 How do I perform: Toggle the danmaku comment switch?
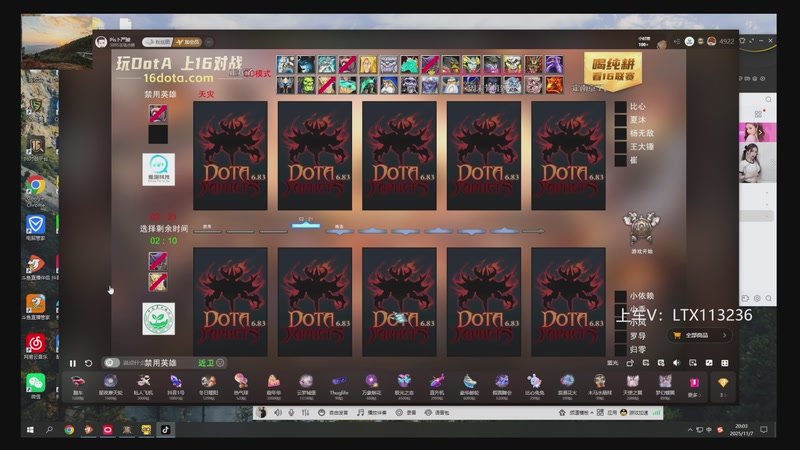(x=111, y=363)
